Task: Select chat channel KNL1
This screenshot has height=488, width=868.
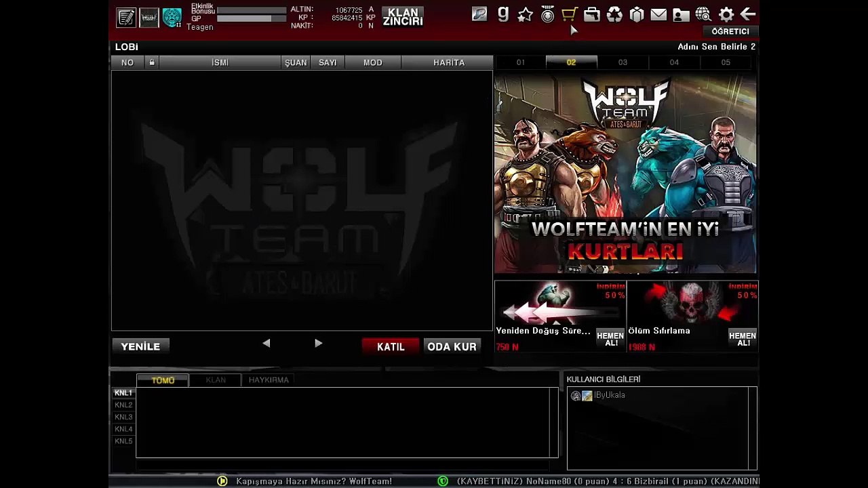Action: [123, 393]
